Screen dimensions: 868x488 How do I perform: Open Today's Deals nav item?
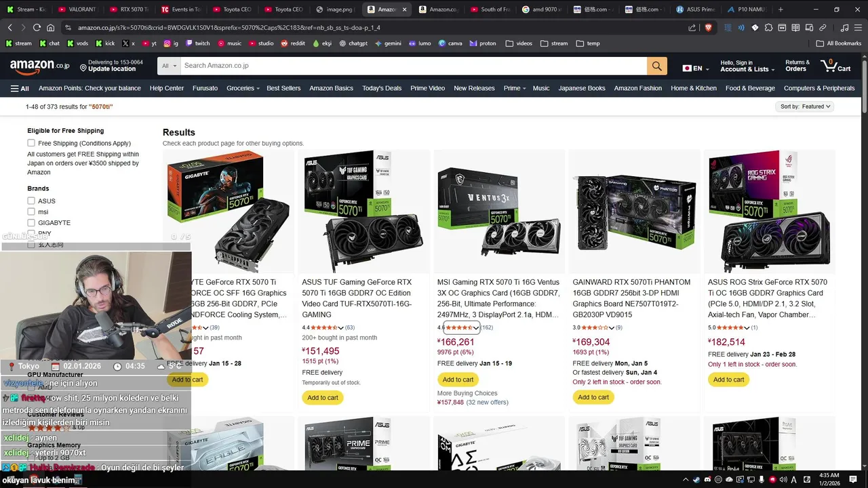(382, 88)
